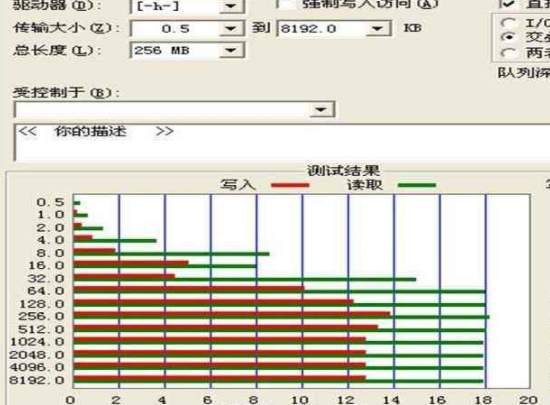This screenshot has height=405, width=550.
Task: Click the red 写入 legend line
Action: tap(290, 185)
